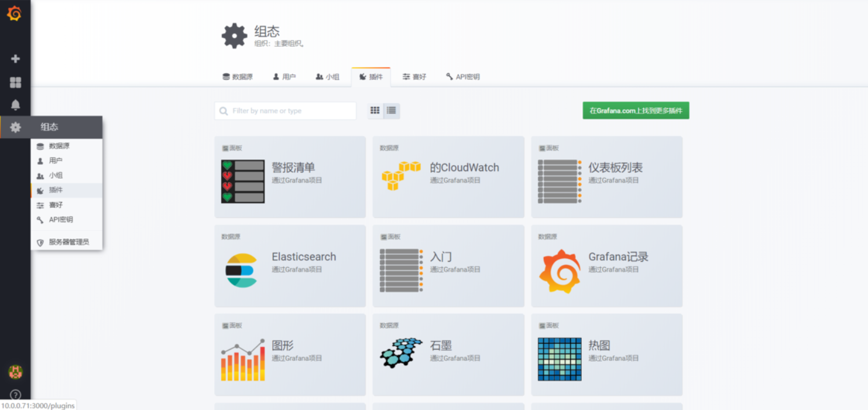
Task: Click the 面板 label on the 热图 card
Action: [x=552, y=325]
